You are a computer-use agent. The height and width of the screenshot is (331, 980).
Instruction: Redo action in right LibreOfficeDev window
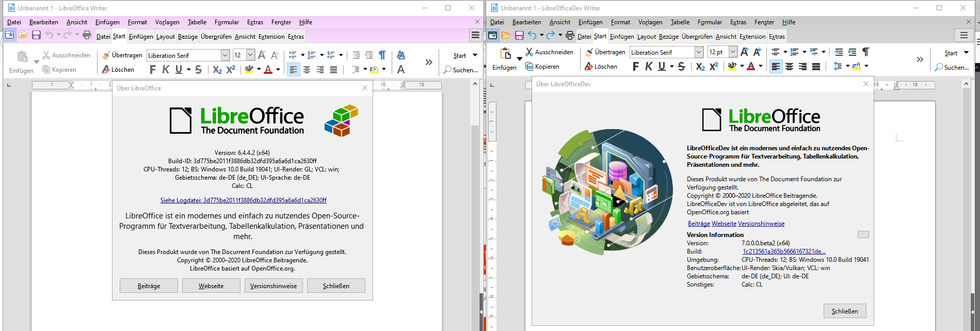[551, 35]
